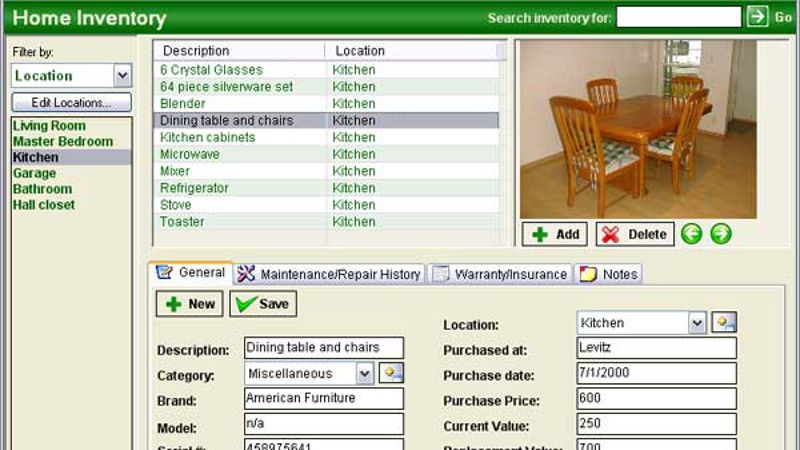Click the Model input field
The width and height of the screenshot is (800, 450).
323,423
